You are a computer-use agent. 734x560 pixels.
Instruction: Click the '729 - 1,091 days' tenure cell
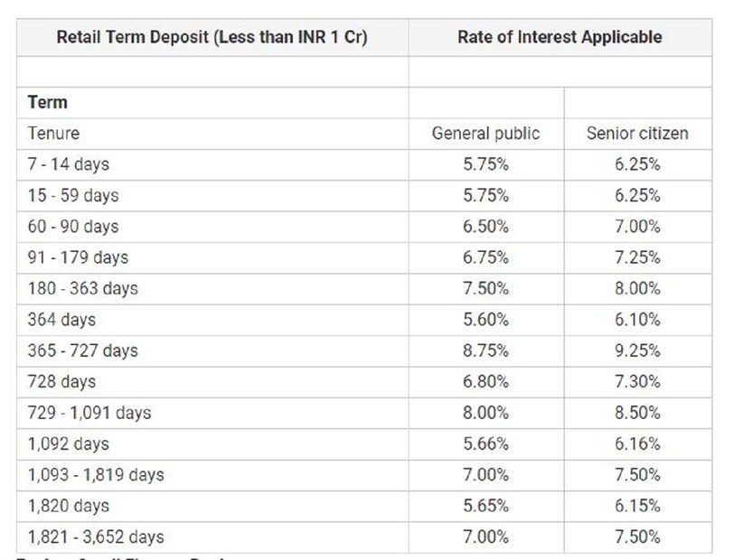pyautogui.click(x=89, y=413)
